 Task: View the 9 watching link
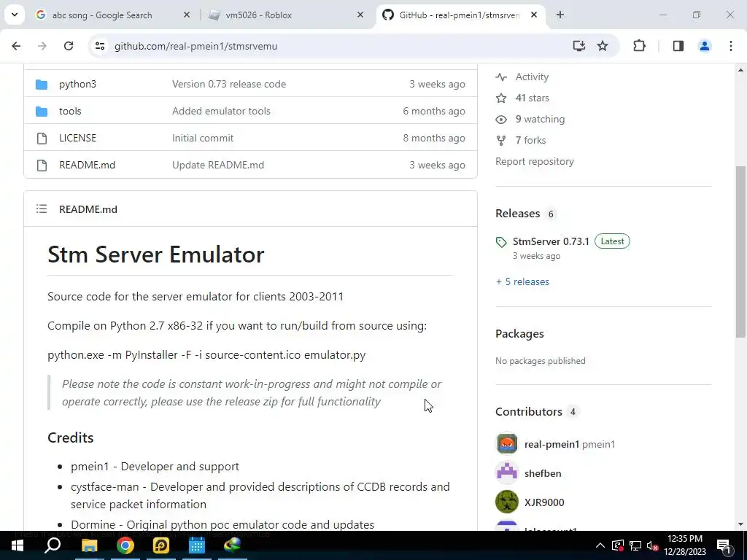(540, 119)
